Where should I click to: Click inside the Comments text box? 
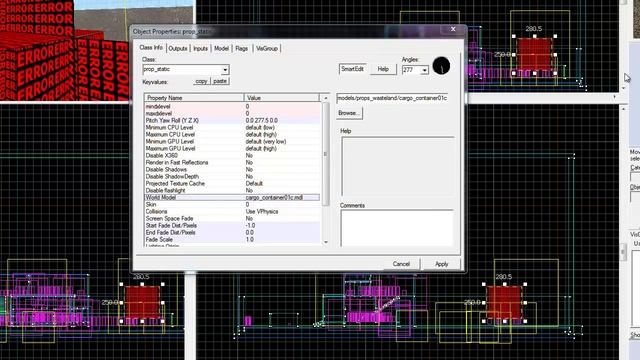pyautogui.click(x=397, y=228)
